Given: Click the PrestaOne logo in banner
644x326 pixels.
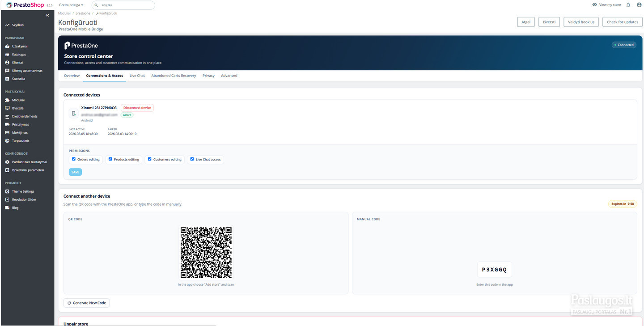Looking at the screenshot, I should pyautogui.click(x=81, y=45).
